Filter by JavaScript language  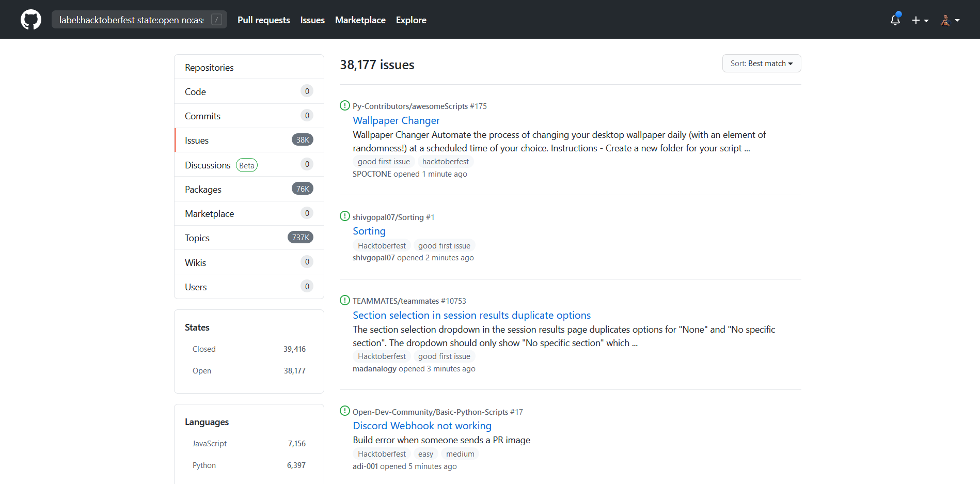(249, 444)
